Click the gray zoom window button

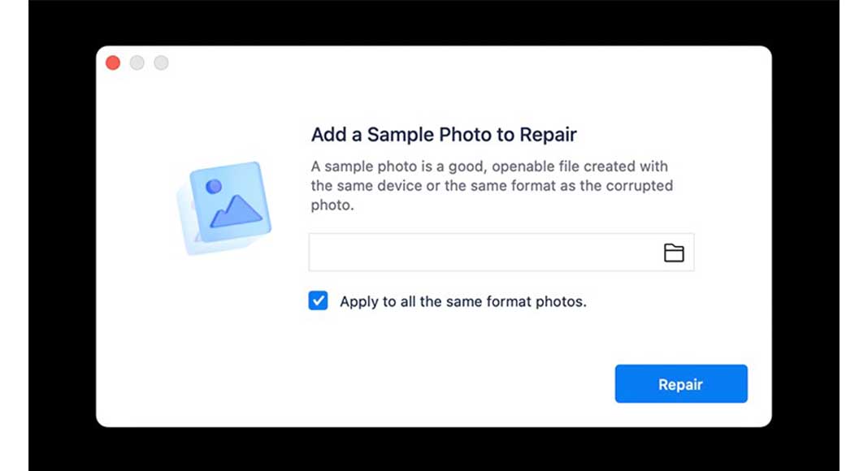tap(161, 63)
